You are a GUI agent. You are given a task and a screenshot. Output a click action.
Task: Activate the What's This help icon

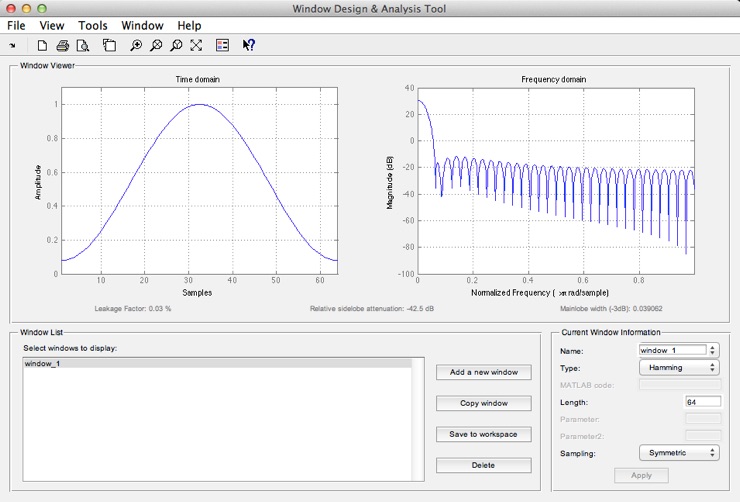pyautogui.click(x=249, y=45)
